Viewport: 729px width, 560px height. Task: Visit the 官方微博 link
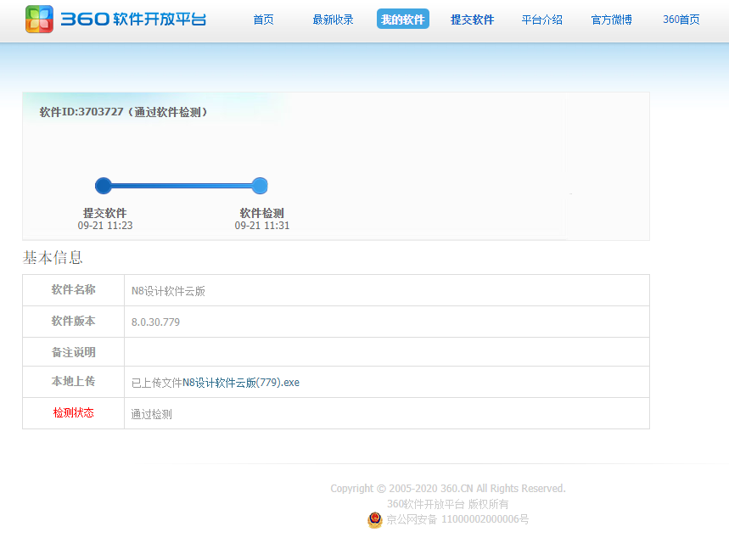click(611, 20)
